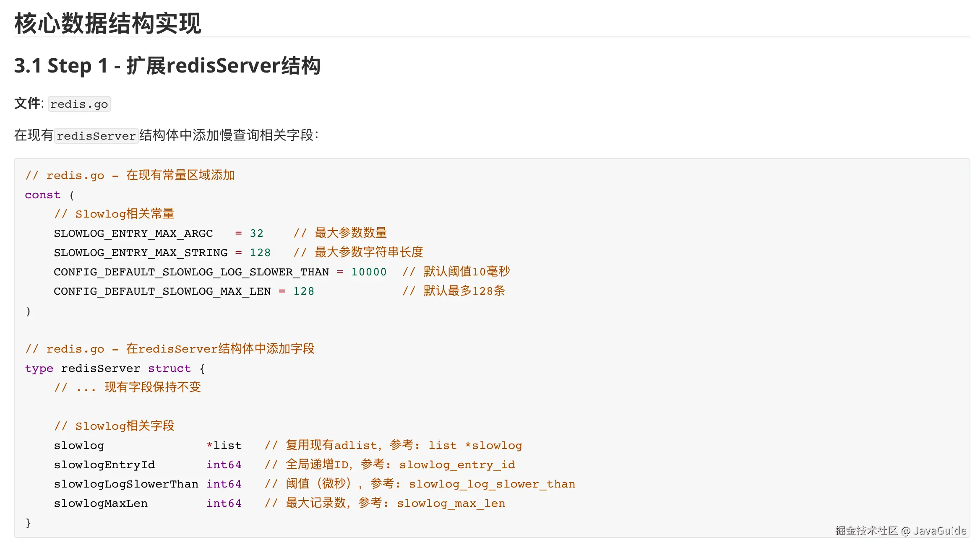Click SLOWLOG_ENTRY_MAX_ARGC constant name
The height and width of the screenshot is (550, 980).
coord(133,233)
